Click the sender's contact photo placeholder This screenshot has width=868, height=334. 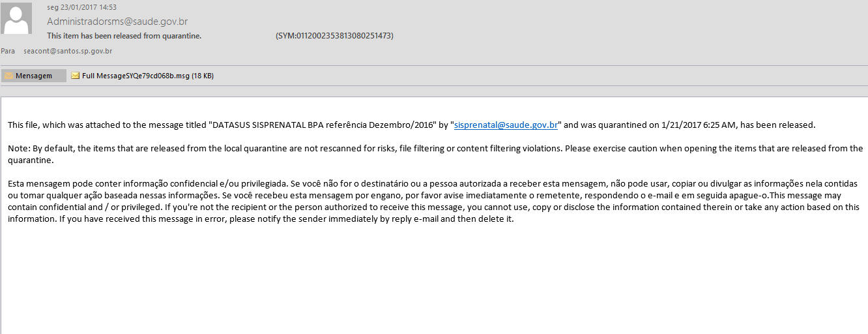click(x=17, y=18)
